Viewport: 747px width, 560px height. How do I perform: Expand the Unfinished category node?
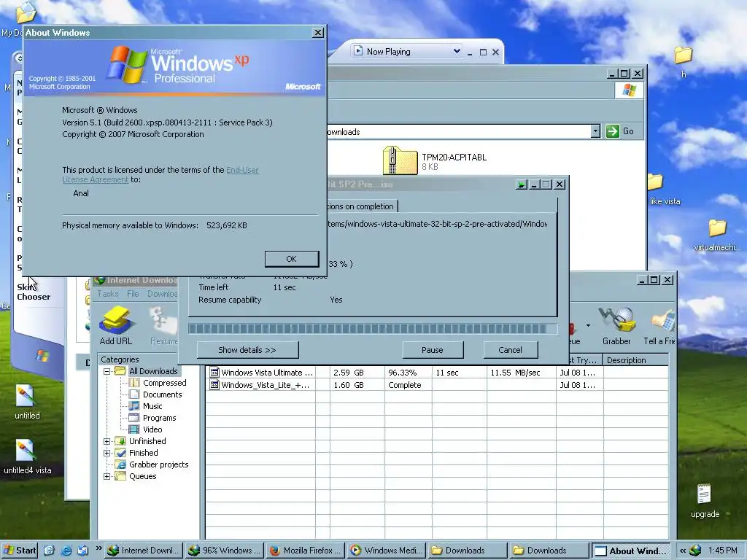[107, 441]
